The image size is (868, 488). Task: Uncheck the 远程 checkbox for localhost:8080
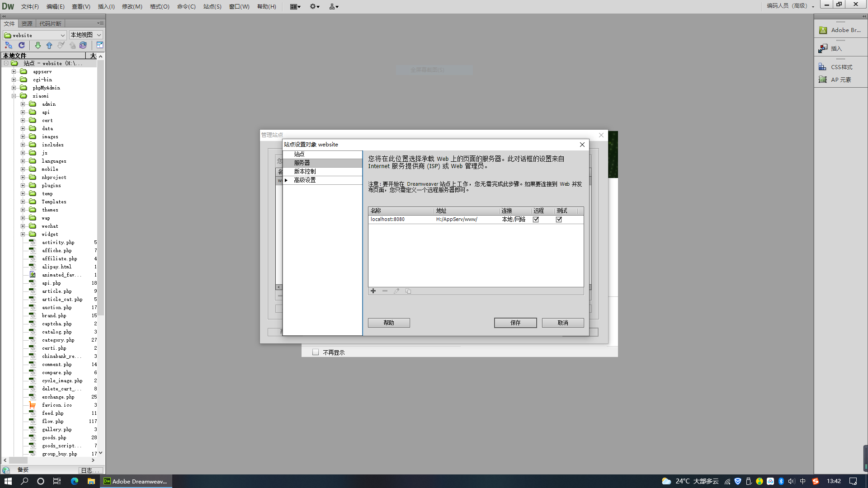point(536,220)
